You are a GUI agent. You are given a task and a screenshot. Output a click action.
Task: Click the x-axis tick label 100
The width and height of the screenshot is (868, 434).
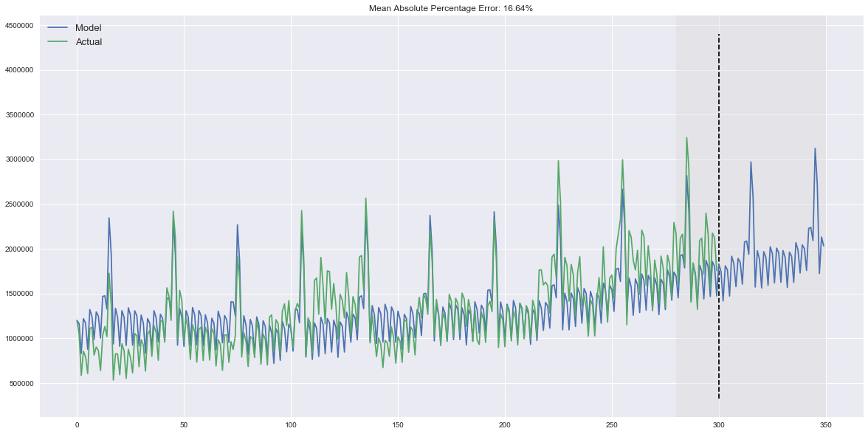tap(291, 426)
